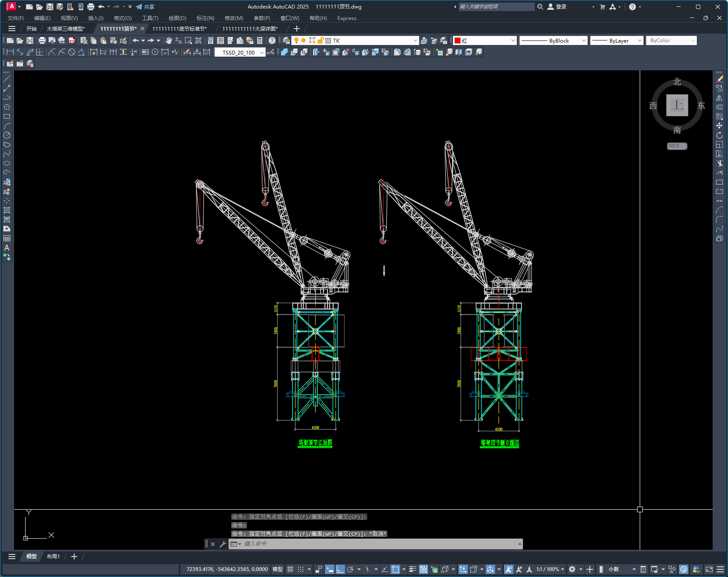728x577 pixels.
Task: Click the Undo arrow icon in standard toolbar
Action: [136, 40]
